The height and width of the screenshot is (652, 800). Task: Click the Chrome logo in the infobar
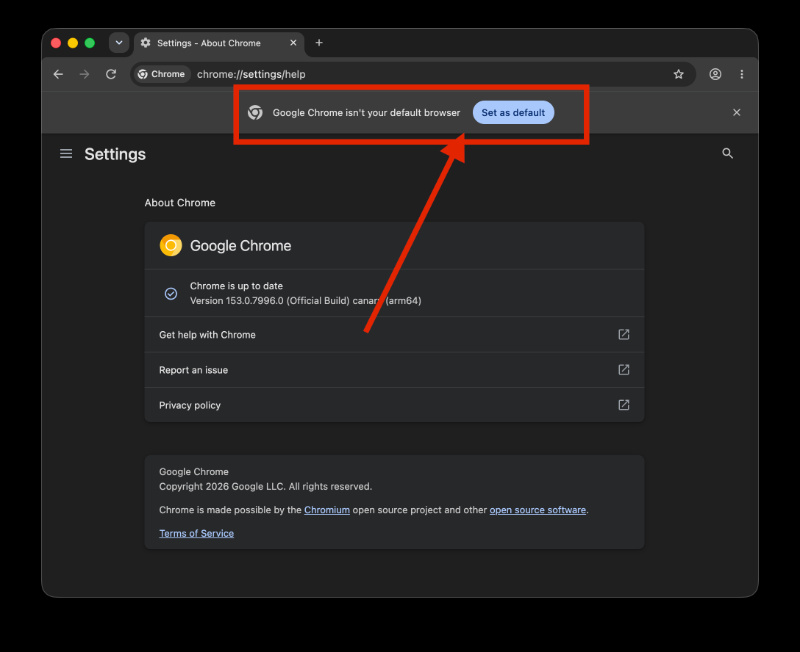(255, 112)
